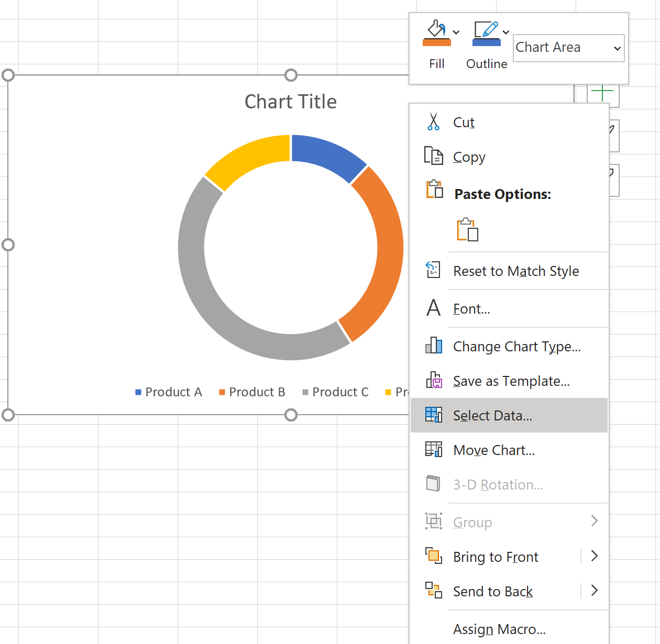Image resolution: width=660 pixels, height=644 pixels.
Task: Expand the Bring to Front submenu arrow
Action: (x=595, y=556)
